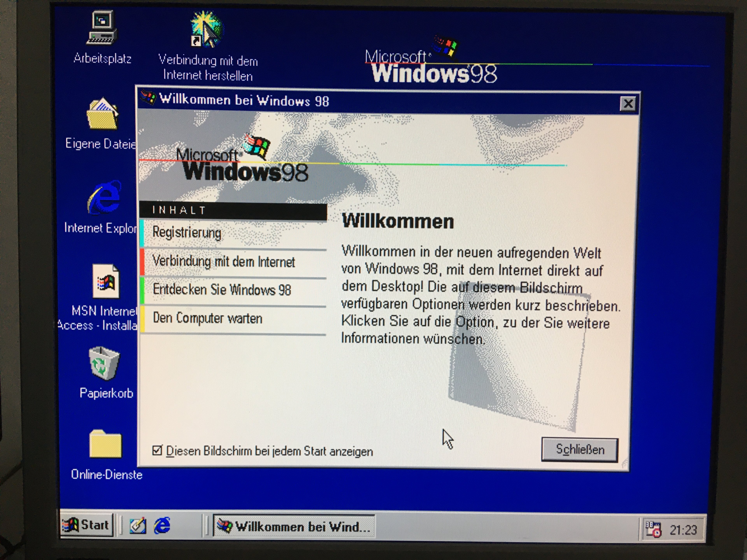
Task: Choose Entdecken Sie Windows 98
Action: click(x=222, y=290)
